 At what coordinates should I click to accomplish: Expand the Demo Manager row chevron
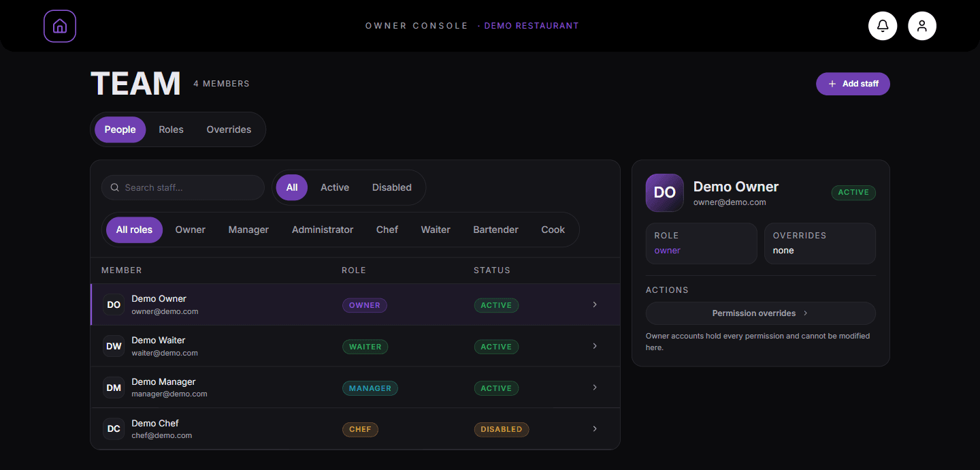(595, 388)
